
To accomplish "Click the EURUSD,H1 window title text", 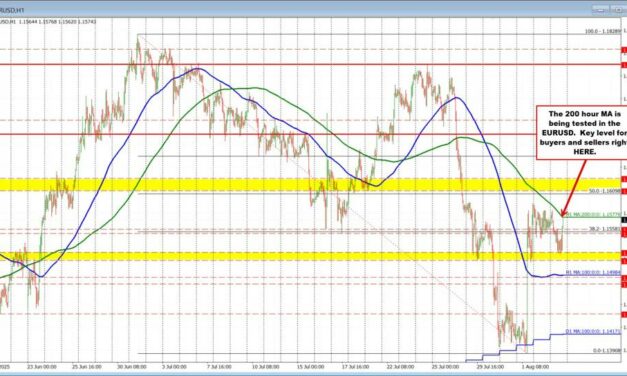I will coord(13,10).
